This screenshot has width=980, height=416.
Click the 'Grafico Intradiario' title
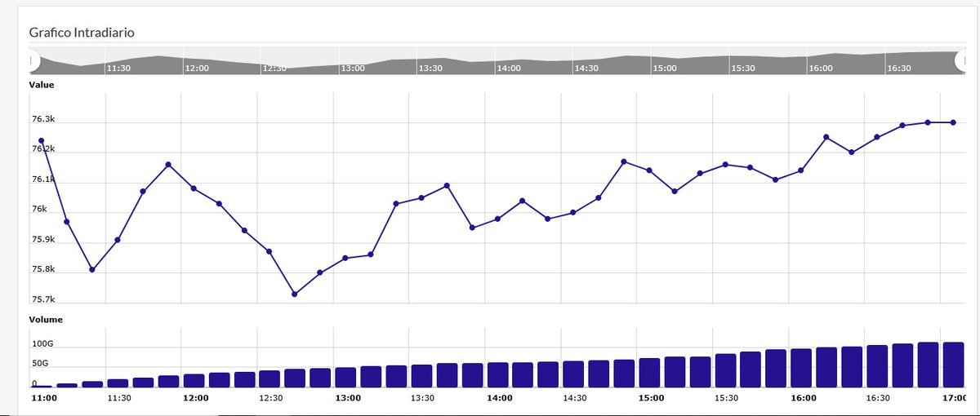pyautogui.click(x=82, y=33)
